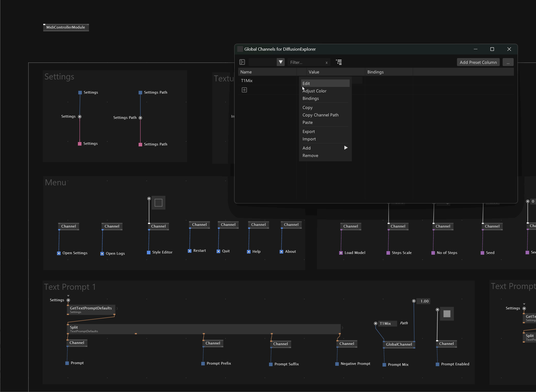Click the Add Preset Column button
Screen dimensions: 536x392
pos(478,62)
